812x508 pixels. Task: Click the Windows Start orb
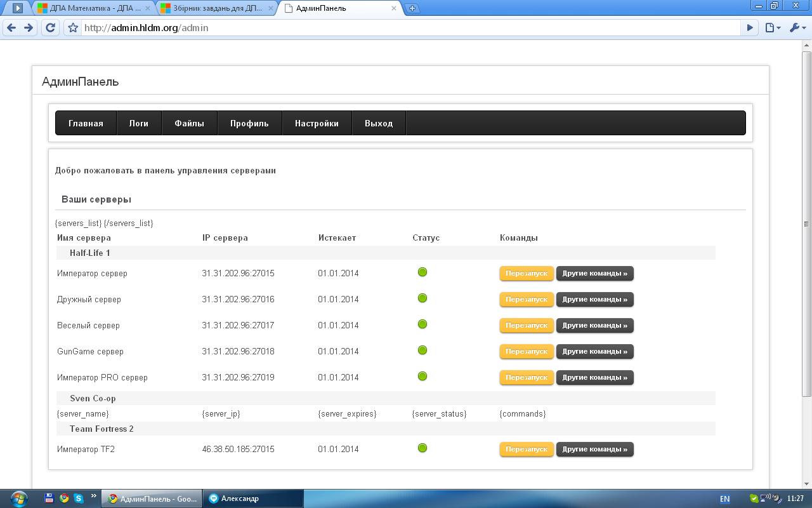[x=19, y=498]
